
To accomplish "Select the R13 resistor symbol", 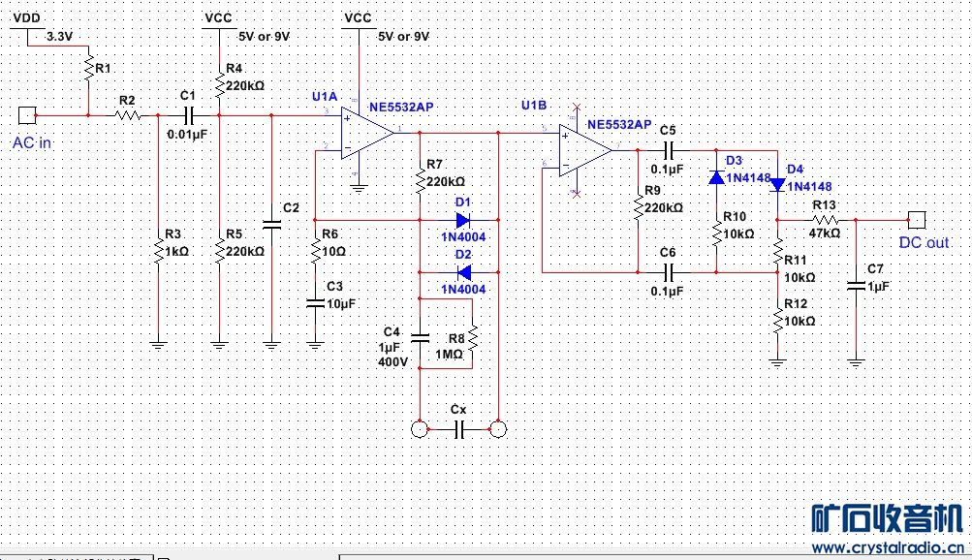I will (x=825, y=220).
